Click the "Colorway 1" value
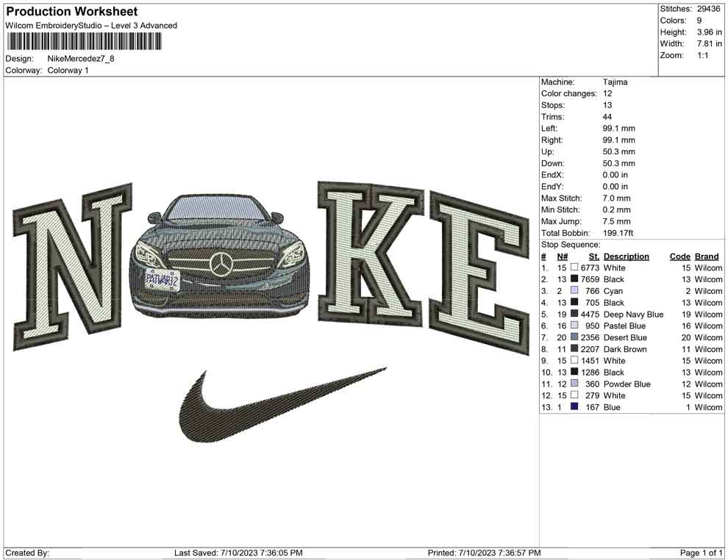This screenshot has width=728, height=560. click(68, 70)
